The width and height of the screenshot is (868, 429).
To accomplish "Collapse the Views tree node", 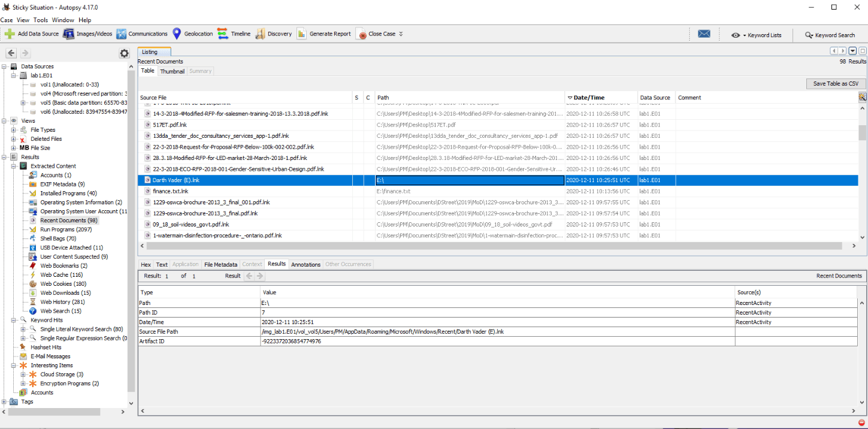I will pyautogui.click(x=4, y=121).
